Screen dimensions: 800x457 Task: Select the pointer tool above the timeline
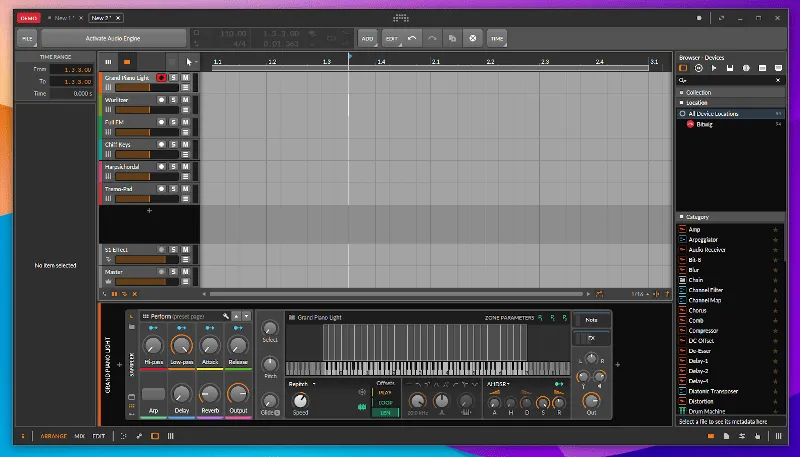[187, 62]
